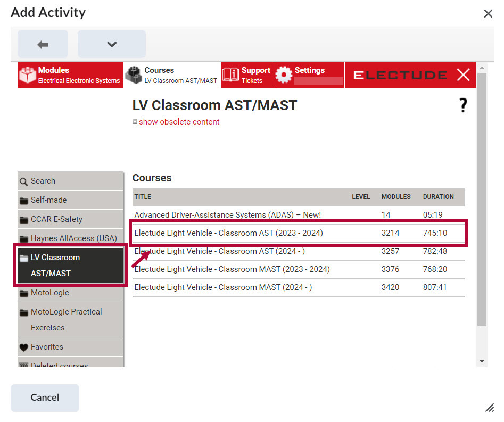Viewport: 504px width, 422px height.
Task: Click the LV Classroom open-folder icon
Action: [x=24, y=259]
